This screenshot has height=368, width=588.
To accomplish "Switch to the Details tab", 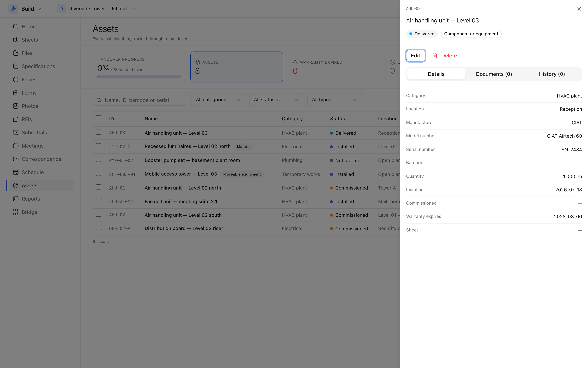I will tap(436, 74).
